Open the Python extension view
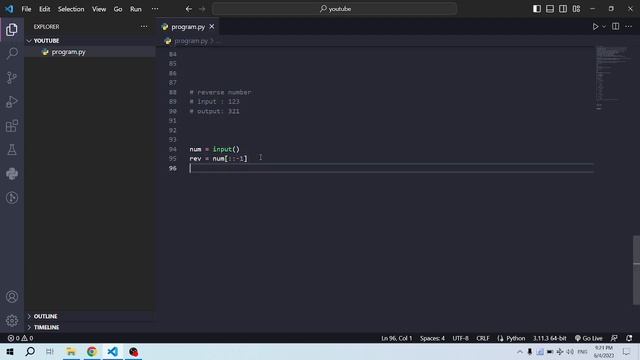Screen dimensions: 640x360 [x=12, y=174]
